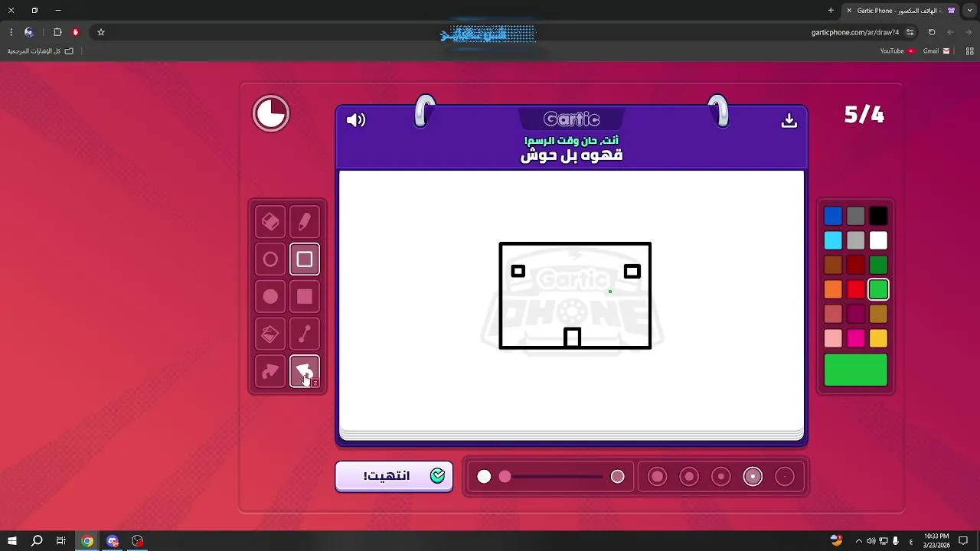This screenshot has height=551, width=980.
Task: Bookmark this page with the star icon
Action: [x=100, y=32]
